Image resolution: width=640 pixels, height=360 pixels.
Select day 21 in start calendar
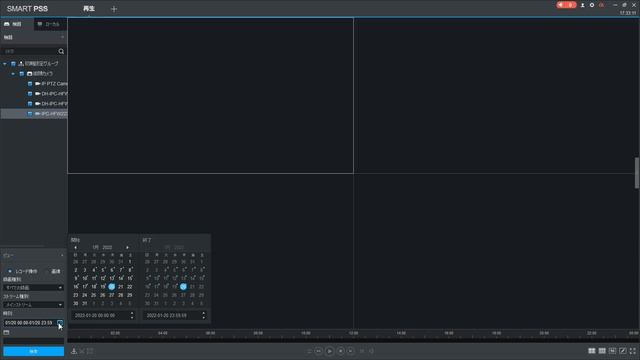point(120,287)
